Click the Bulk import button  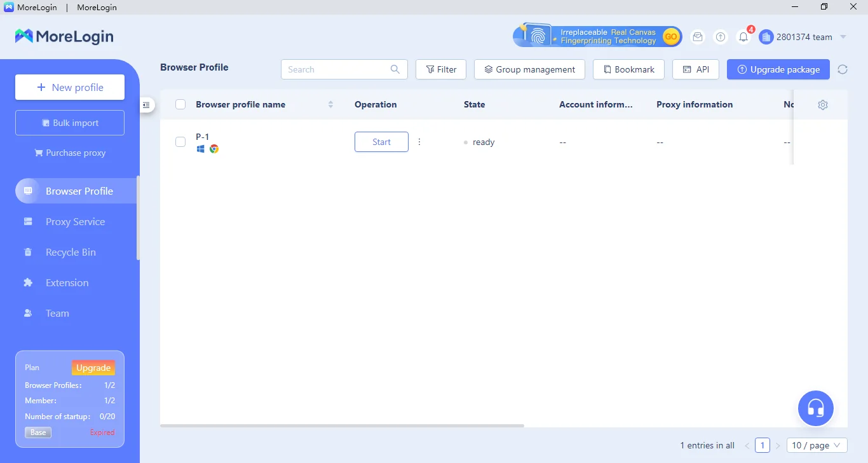(x=70, y=123)
